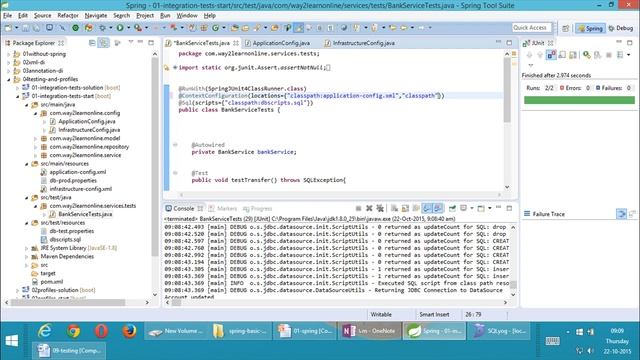
Task: Click the editor vertical scrollbar
Action: [507, 90]
